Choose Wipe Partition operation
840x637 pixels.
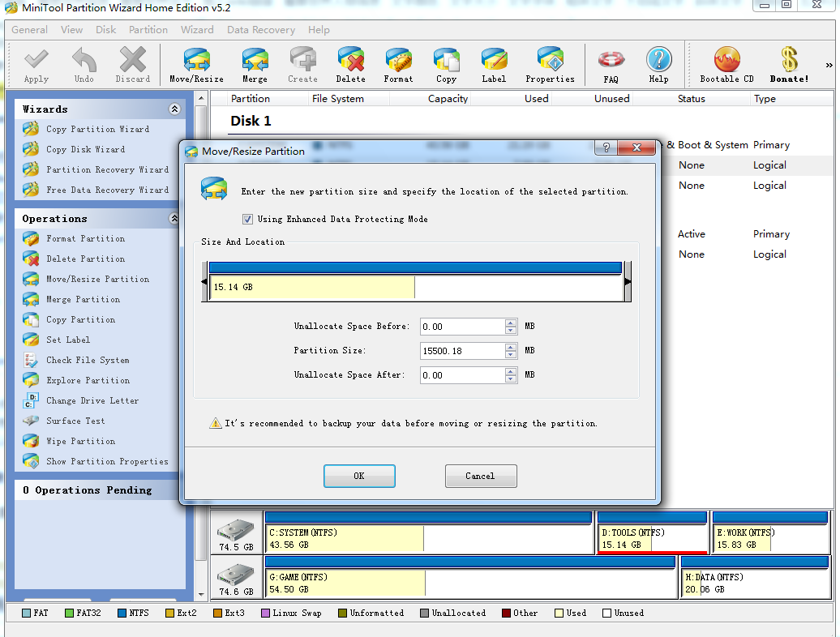(80, 442)
